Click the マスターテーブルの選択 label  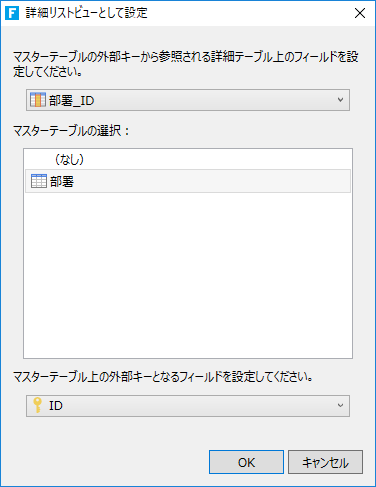(x=71, y=131)
